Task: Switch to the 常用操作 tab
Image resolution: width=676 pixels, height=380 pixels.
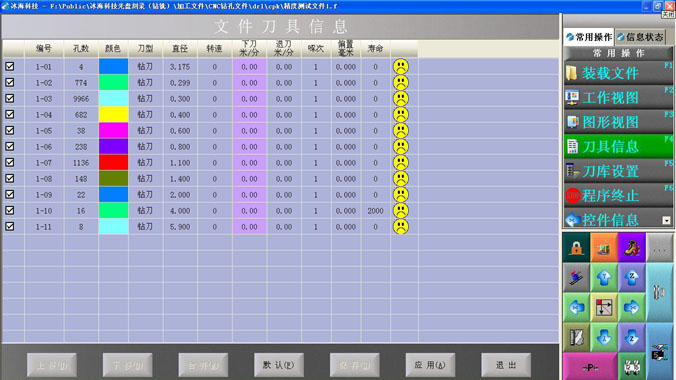Action: (589, 37)
